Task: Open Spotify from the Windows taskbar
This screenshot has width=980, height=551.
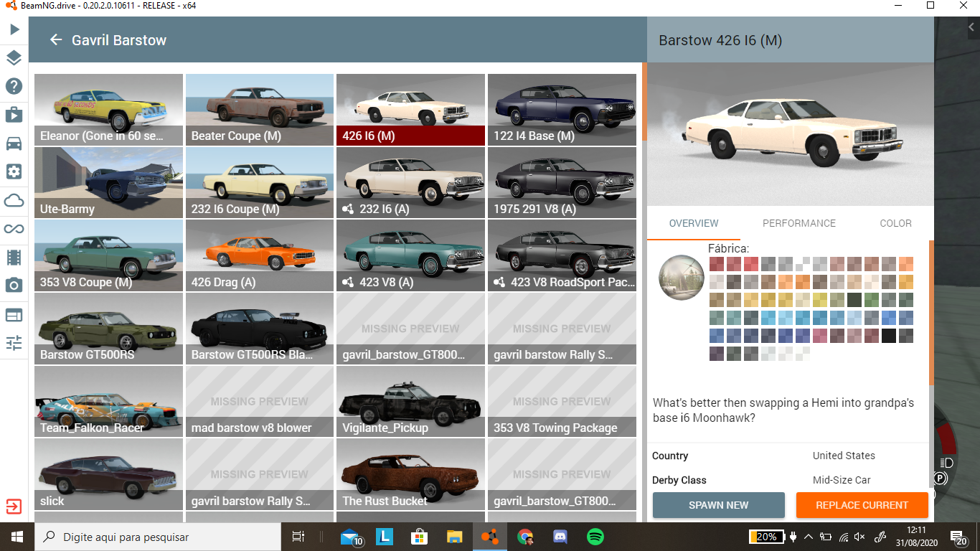Action: [x=595, y=537]
